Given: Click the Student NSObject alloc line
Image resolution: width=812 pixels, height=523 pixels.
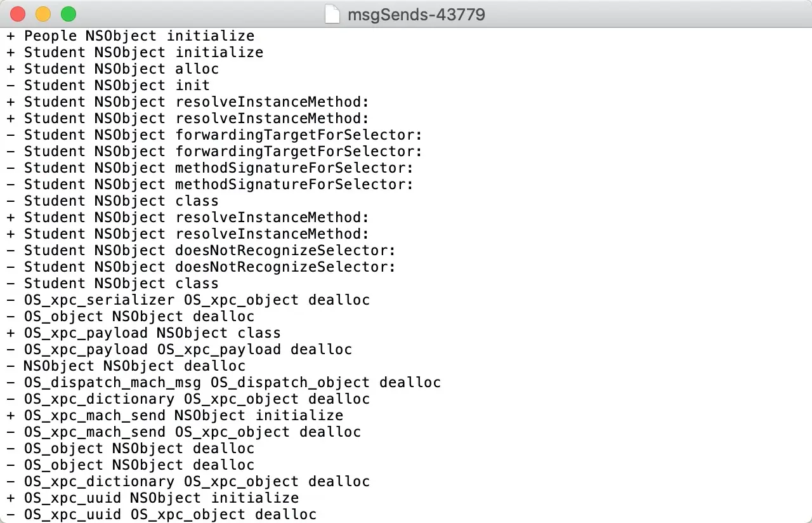Looking at the screenshot, I should point(113,69).
